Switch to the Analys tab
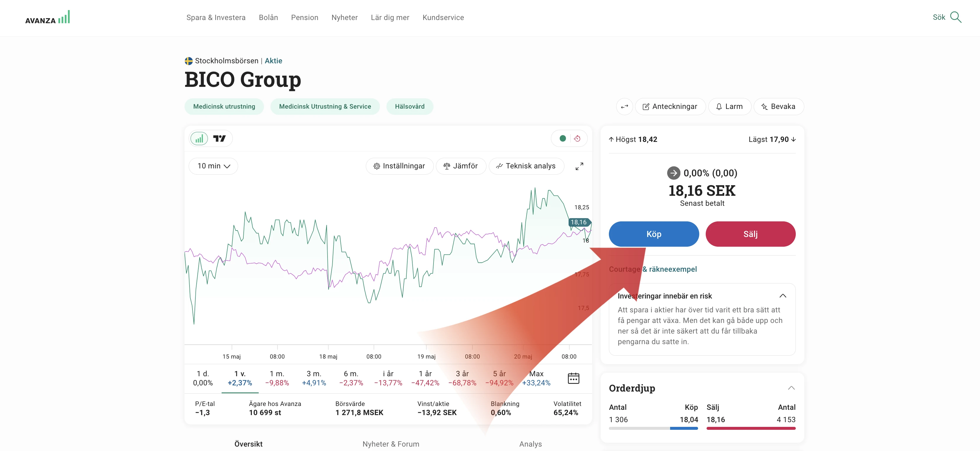This screenshot has height=451, width=980. click(x=530, y=444)
